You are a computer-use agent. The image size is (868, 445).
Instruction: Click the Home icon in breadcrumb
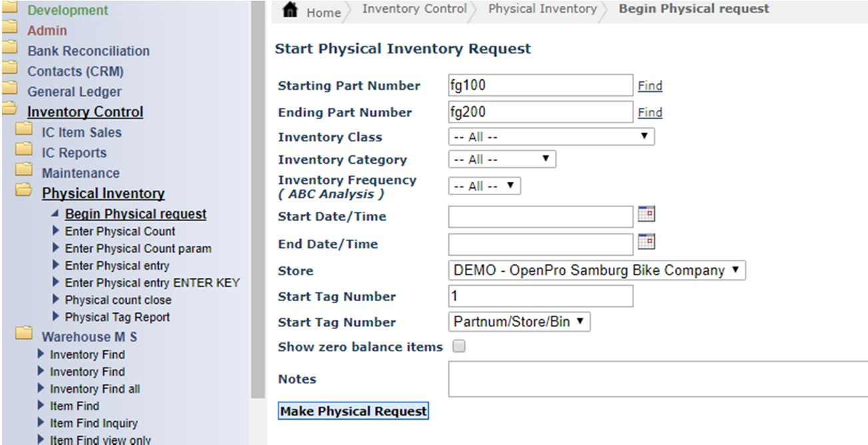[x=290, y=11]
